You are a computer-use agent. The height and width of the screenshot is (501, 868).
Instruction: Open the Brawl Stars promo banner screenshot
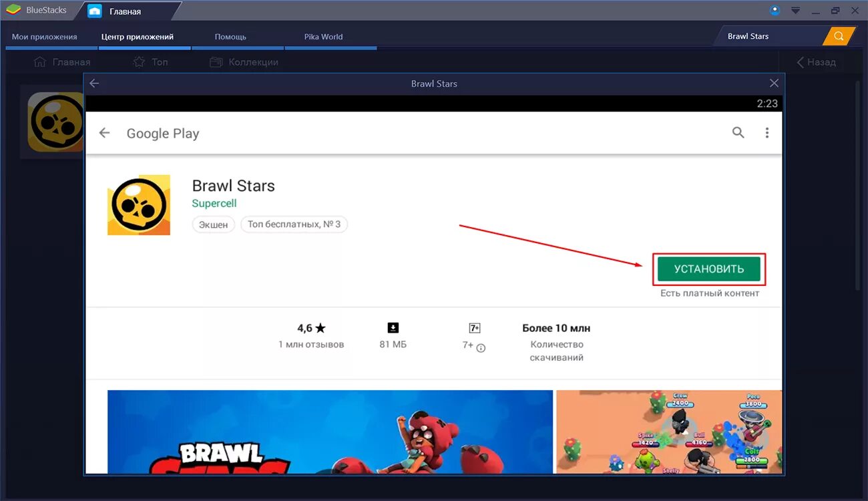point(330,432)
